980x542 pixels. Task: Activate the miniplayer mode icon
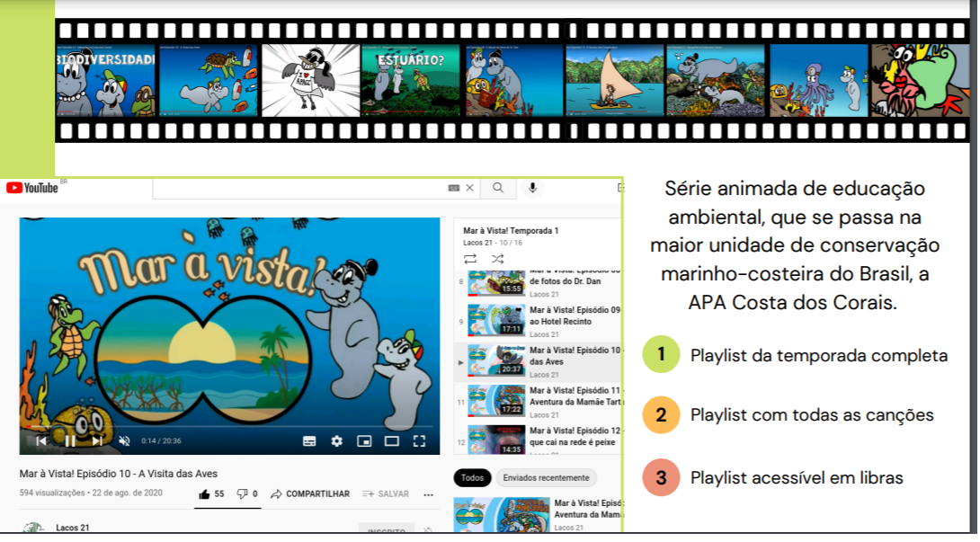click(364, 441)
